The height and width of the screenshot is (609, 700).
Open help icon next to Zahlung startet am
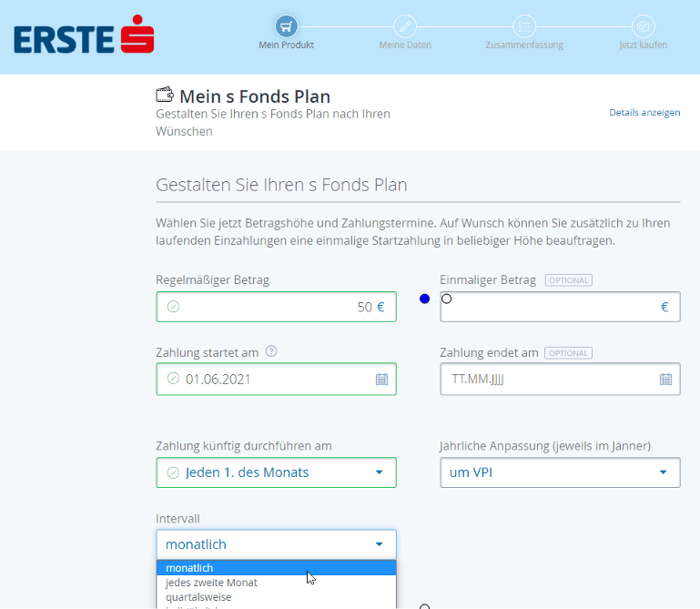(x=271, y=351)
